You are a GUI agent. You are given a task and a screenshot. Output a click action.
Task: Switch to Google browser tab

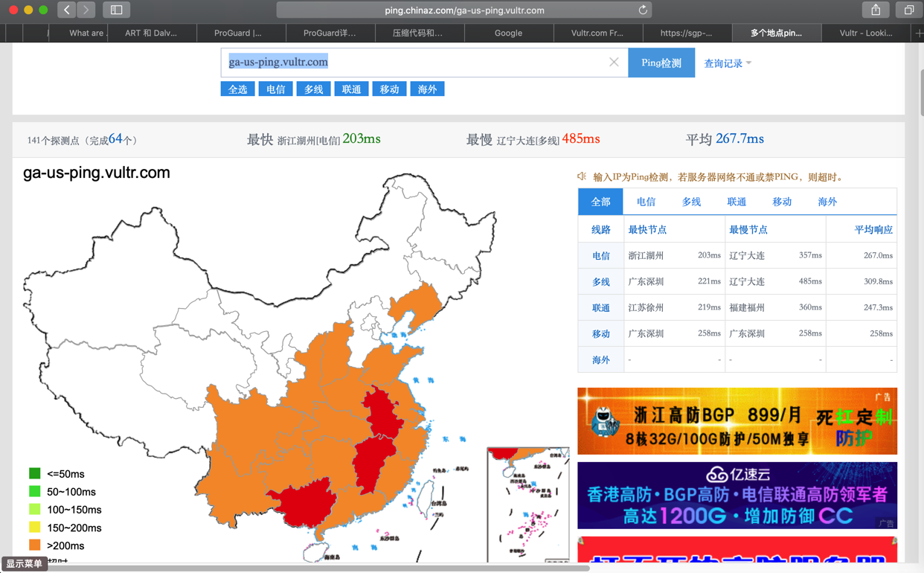click(x=509, y=33)
